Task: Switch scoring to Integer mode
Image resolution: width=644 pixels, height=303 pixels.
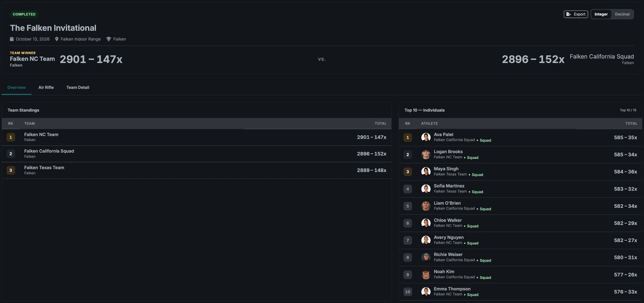Action: point(601,14)
